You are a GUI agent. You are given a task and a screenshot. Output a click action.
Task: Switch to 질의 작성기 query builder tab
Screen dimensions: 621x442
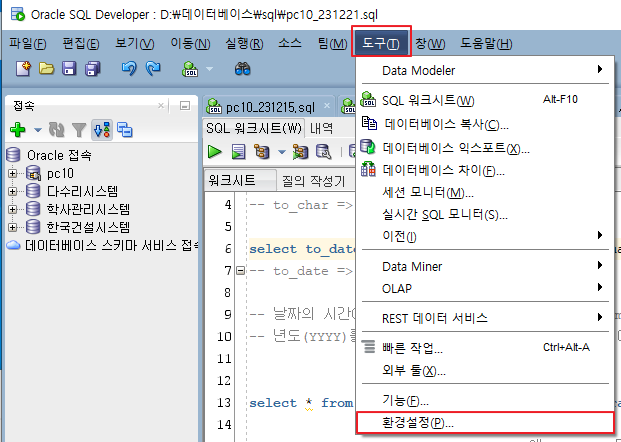[314, 181]
